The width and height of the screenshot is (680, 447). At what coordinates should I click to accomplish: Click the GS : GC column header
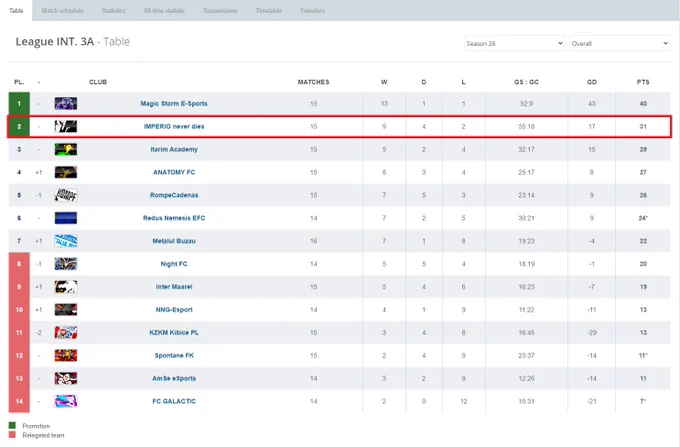pos(526,82)
